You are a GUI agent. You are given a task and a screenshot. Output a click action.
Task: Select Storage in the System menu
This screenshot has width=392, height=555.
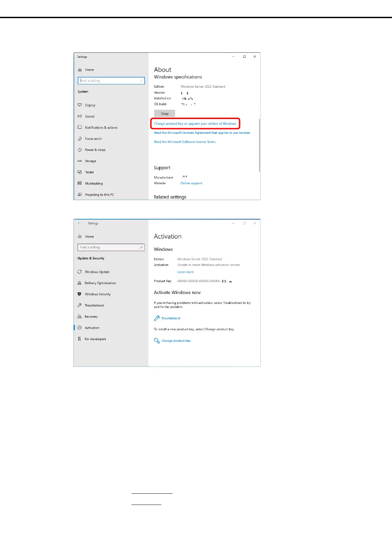[91, 161]
